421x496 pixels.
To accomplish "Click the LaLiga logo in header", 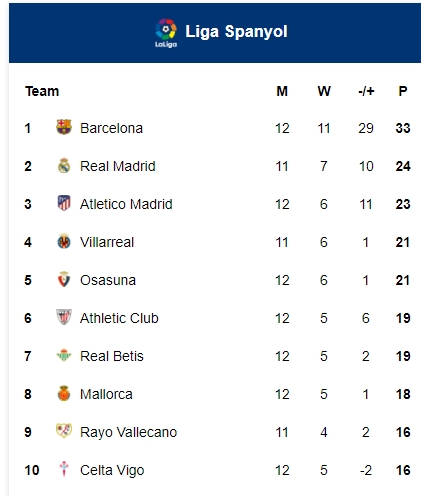I will coord(166,33).
